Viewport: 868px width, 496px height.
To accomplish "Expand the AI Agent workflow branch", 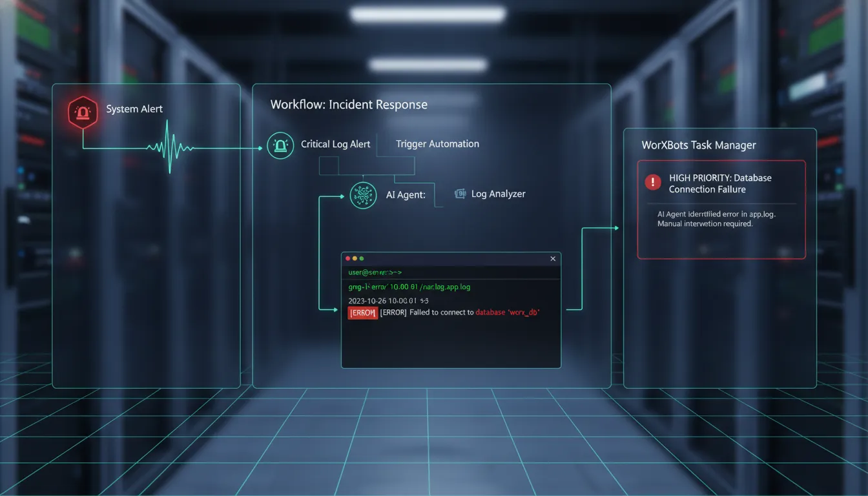I will click(x=406, y=194).
